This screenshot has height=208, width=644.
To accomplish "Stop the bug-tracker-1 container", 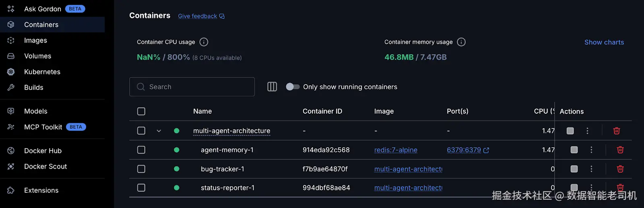I will pyautogui.click(x=574, y=169).
